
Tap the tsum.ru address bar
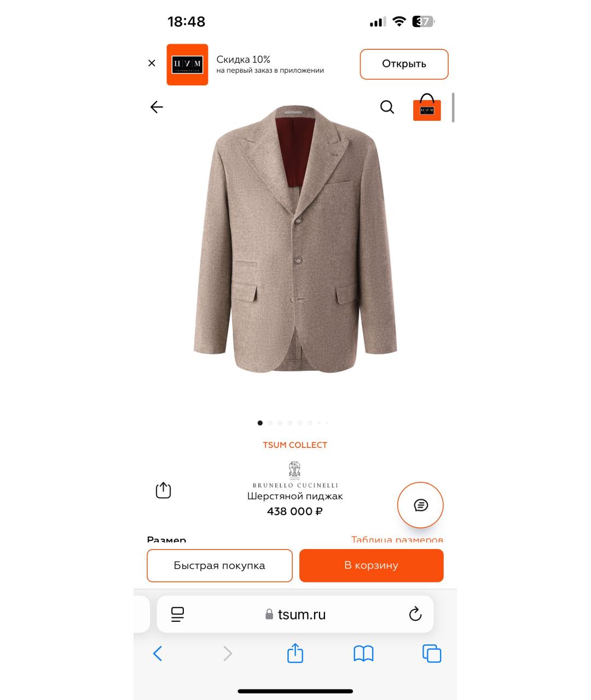[295, 614]
